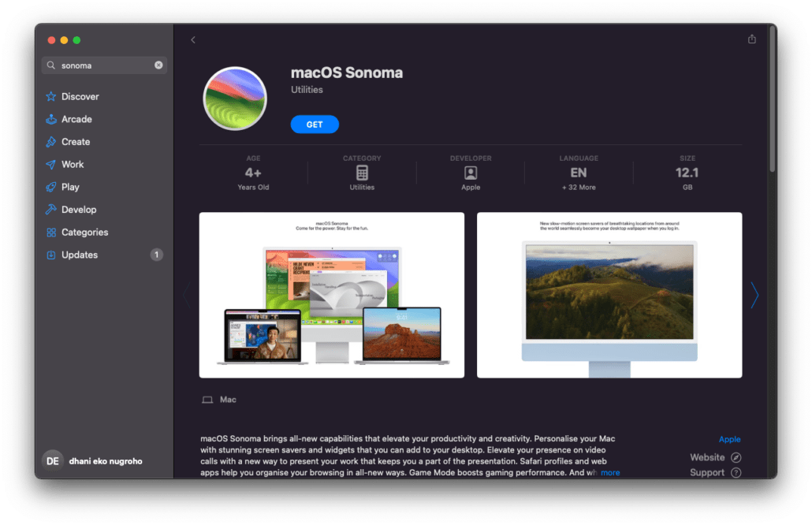Open the first macOS Sonoma screenshot thumbnail
The width and height of the screenshot is (812, 525).
[332, 295]
